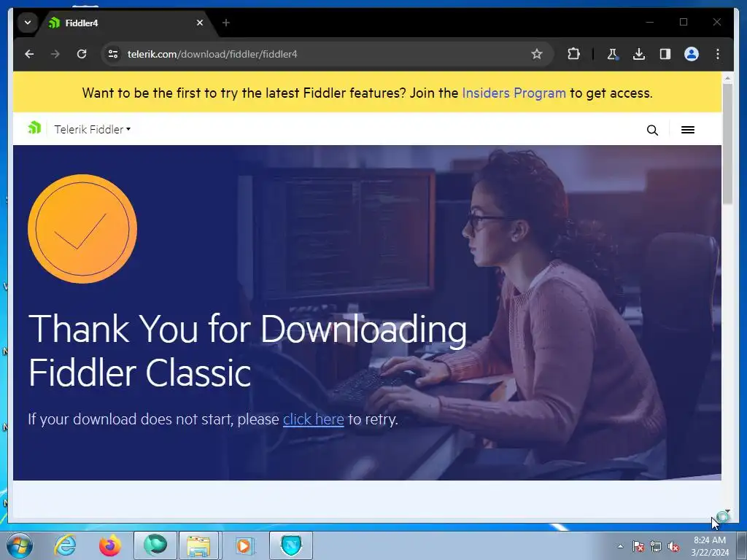The image size is (747, 560).
Task: Expand the Telerik Fiddler dropdown
Action: click(x=93, y=129)
